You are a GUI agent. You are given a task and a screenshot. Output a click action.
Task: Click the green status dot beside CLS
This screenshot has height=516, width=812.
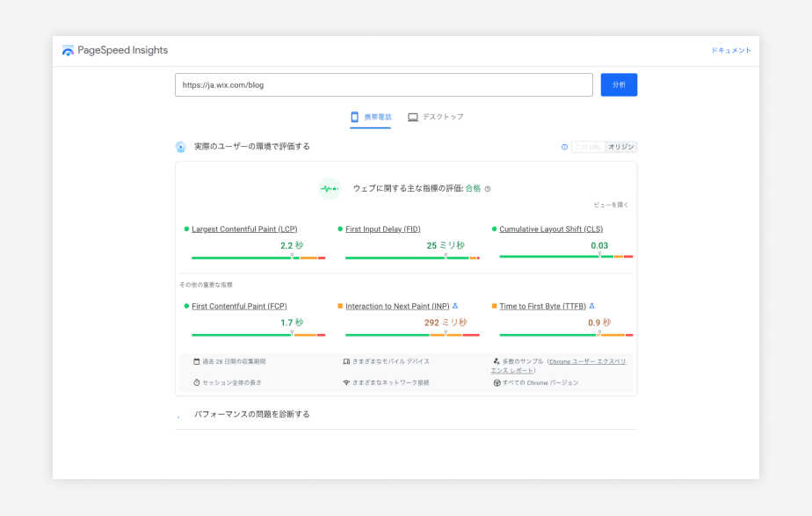(494, 229)
